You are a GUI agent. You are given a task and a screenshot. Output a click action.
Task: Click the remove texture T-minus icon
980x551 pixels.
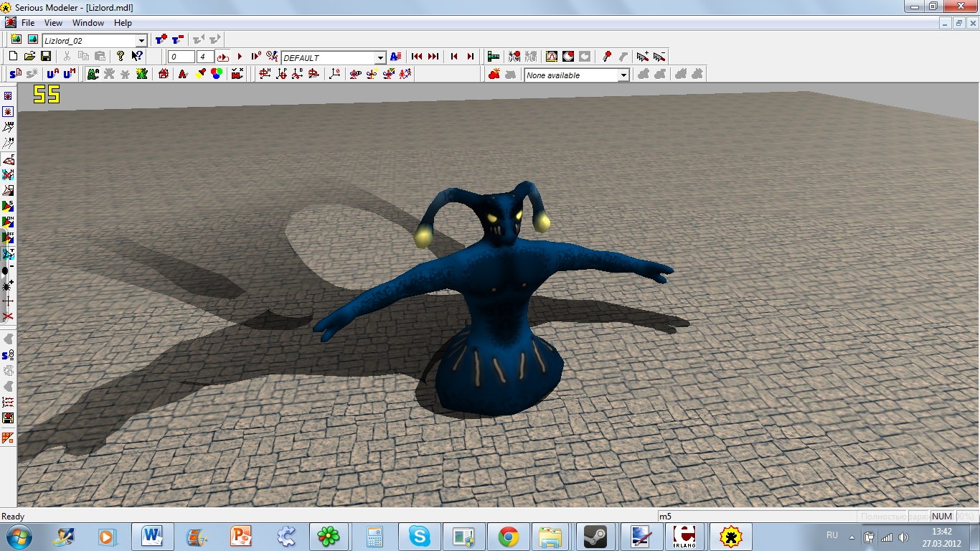(177, 39)
